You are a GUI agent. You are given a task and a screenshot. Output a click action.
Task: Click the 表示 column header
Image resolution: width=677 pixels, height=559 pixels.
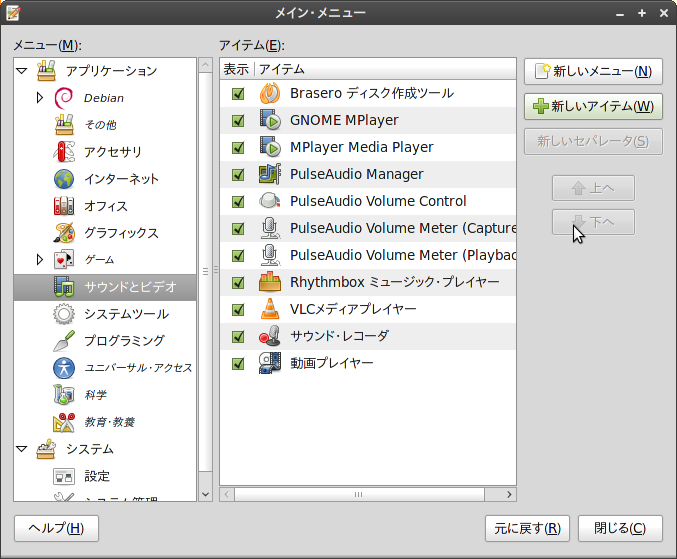tap(236, 69)
